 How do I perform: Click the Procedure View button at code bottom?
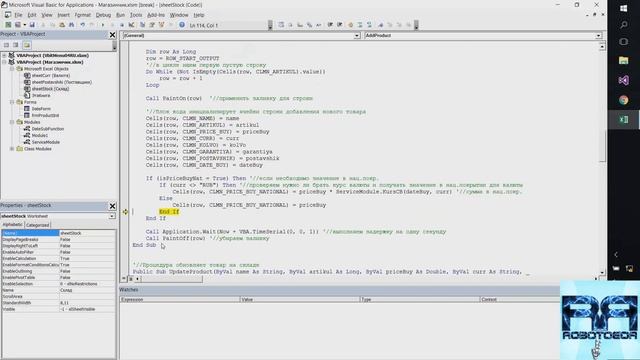click(124, 279)
